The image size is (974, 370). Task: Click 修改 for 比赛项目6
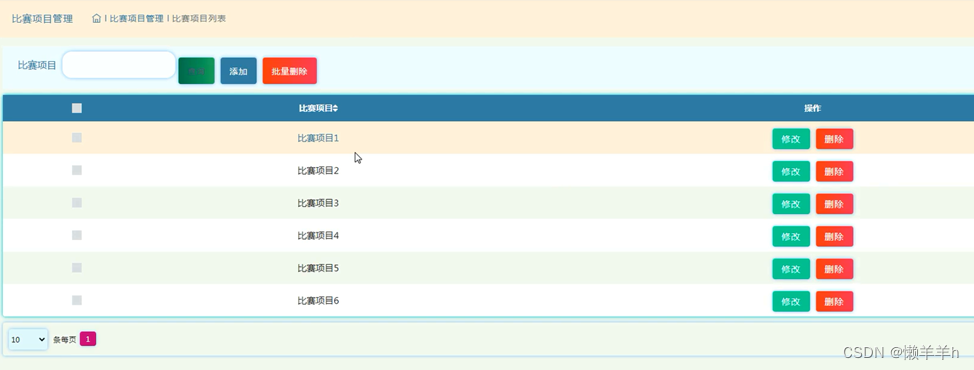coord(791,301)
